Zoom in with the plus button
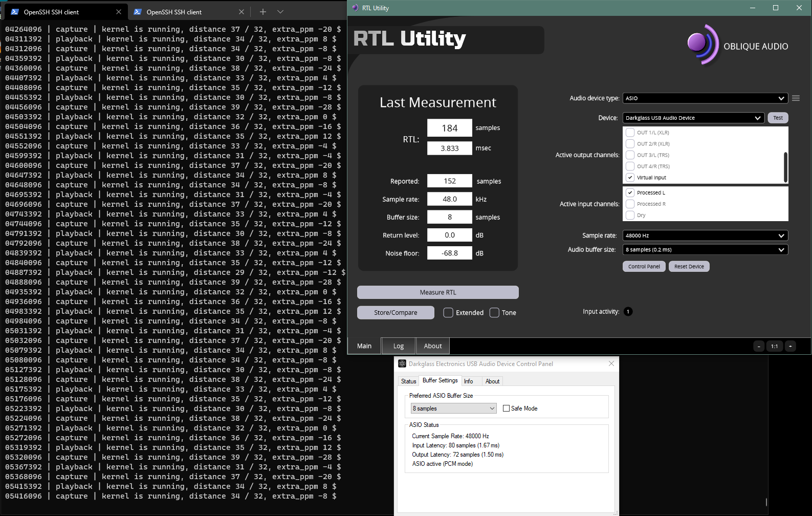This screenshot has width=812, height=516. tap(791, 346)
